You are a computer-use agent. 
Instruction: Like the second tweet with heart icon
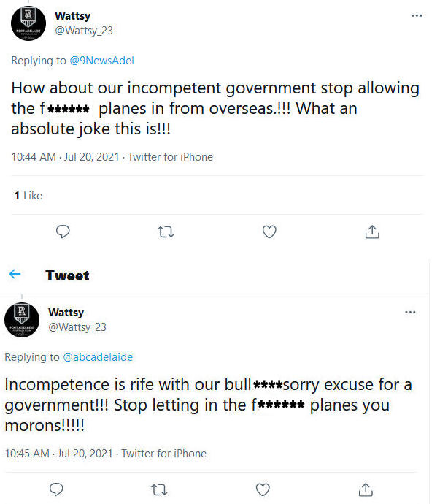point(263,489)
